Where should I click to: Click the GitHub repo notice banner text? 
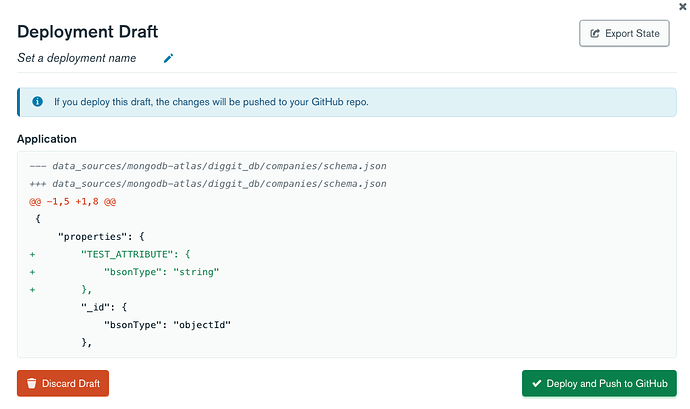coord(212,102)
